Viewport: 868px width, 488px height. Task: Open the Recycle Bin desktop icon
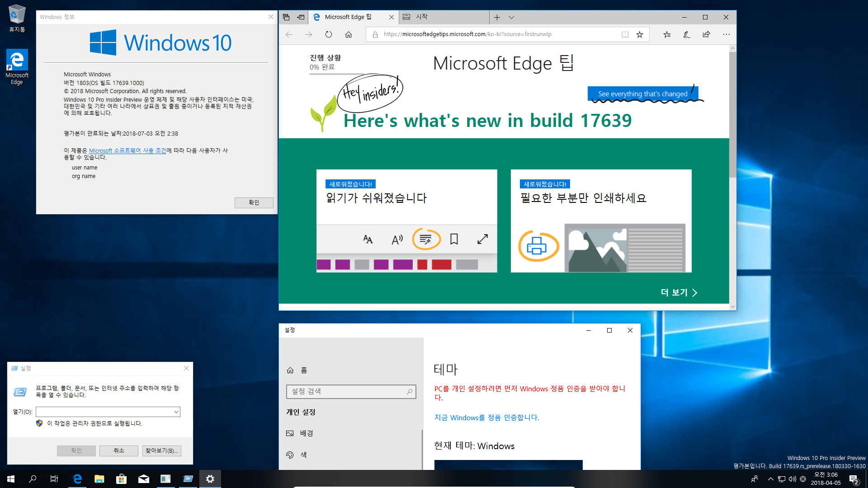pyautogui.click(x=17, y=19)
